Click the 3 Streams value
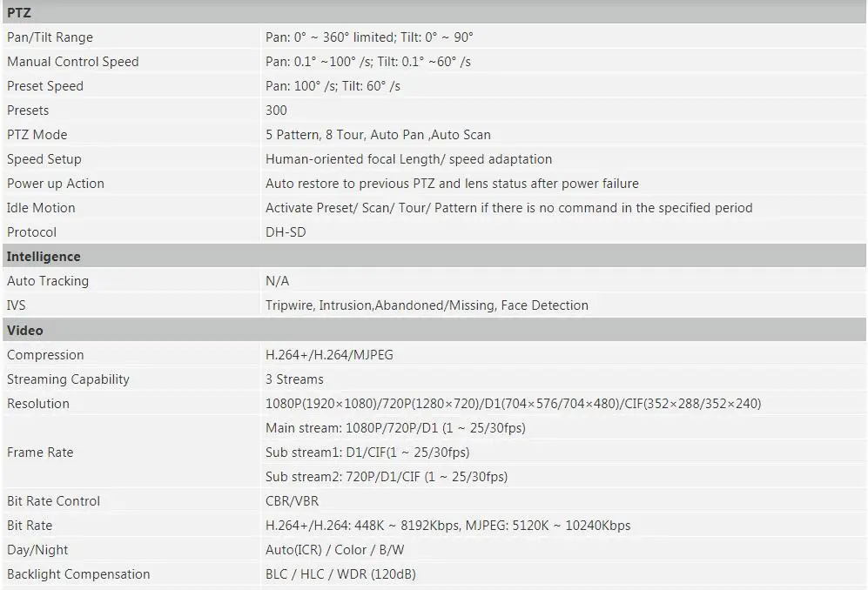This screenshot has height=590, width=868. click(x=294, y=379)
